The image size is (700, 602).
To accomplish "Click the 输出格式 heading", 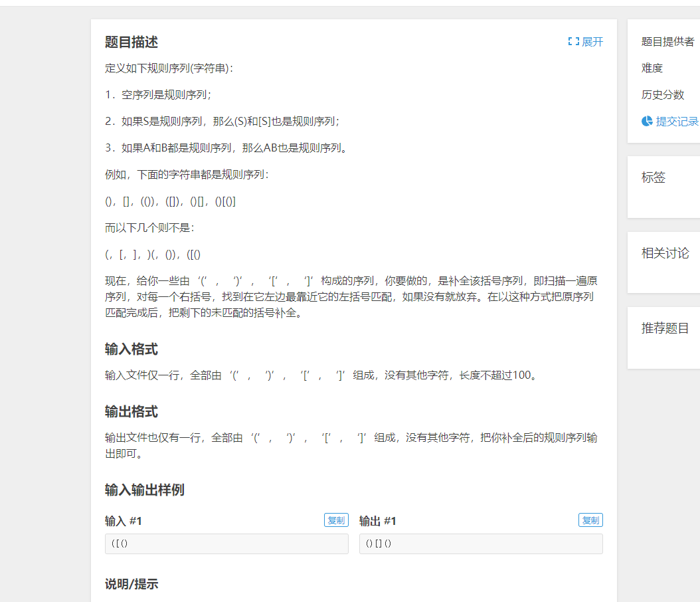I will pyautogui.click(x=131, y=412).
